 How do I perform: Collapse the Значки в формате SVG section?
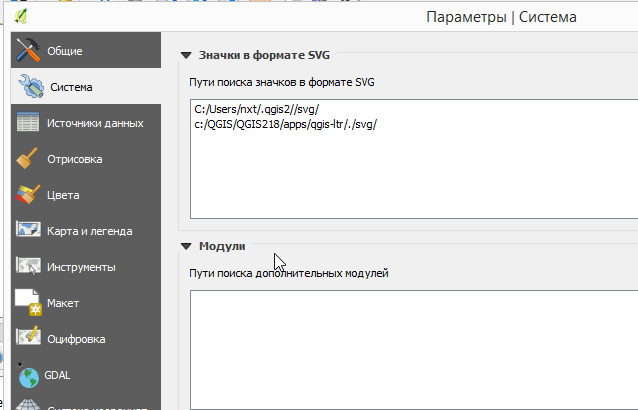tap(185, 56)
